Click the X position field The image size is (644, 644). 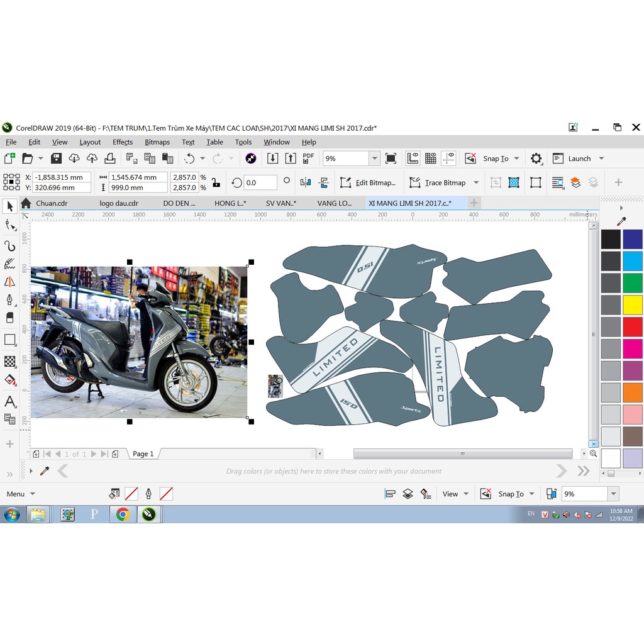point(61,177)
